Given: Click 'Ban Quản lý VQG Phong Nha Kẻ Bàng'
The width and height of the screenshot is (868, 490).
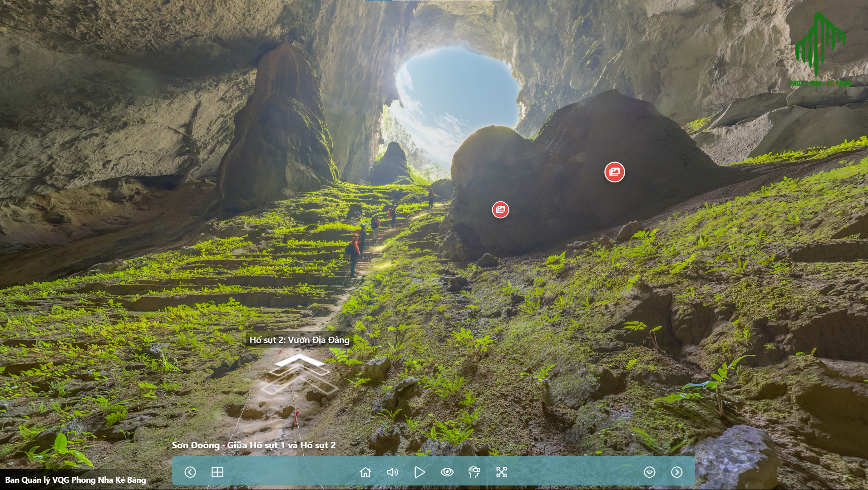Looking at the screenshot, I should 76,480.
